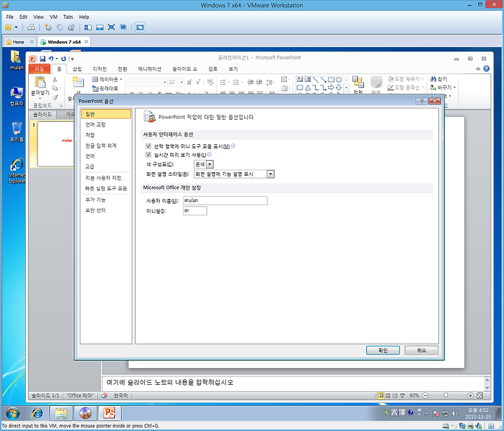
Task: Click the initials field containing 'm'
Action: point(195,211)
